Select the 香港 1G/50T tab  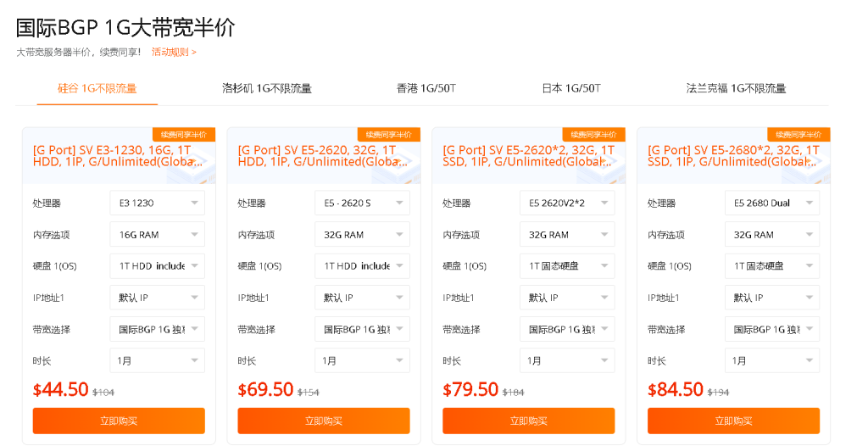coord(426,88)
